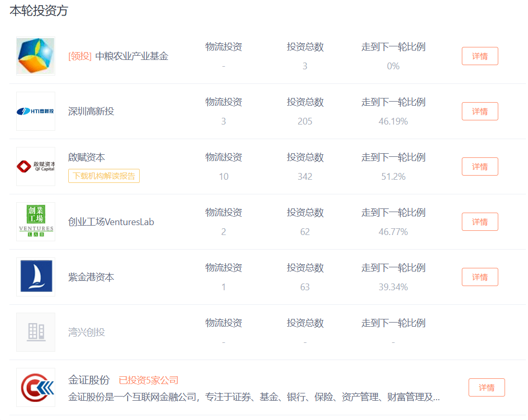
Task: Open the 创业工场VenturesLab name link
Action: [111, 222]
